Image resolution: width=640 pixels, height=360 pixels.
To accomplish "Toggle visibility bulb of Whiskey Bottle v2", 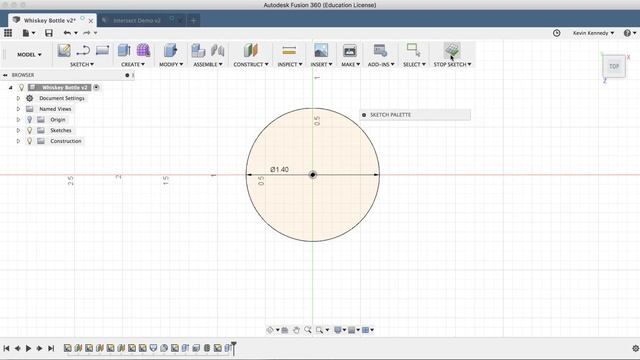I will [22, 87].
